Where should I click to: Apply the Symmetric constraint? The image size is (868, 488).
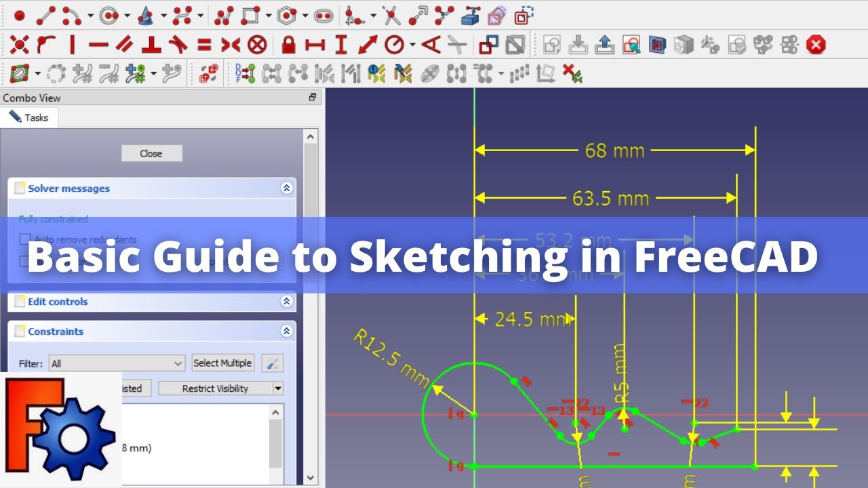(x=231, y=45)
